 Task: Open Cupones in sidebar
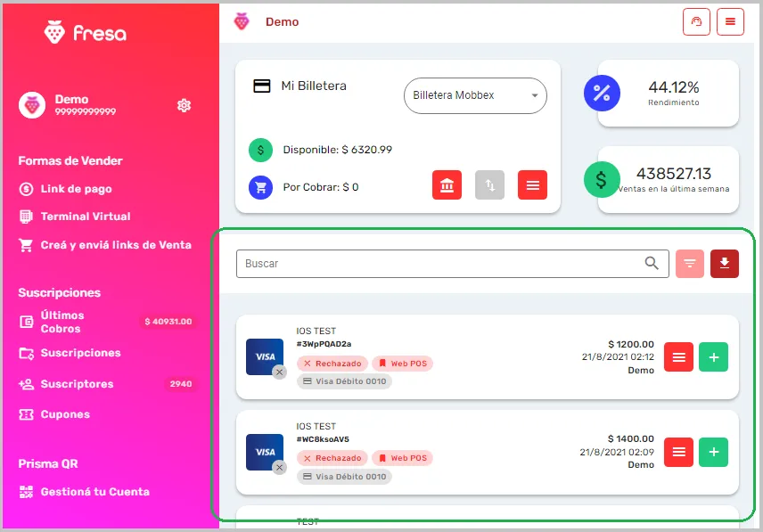tap(54, 414)
